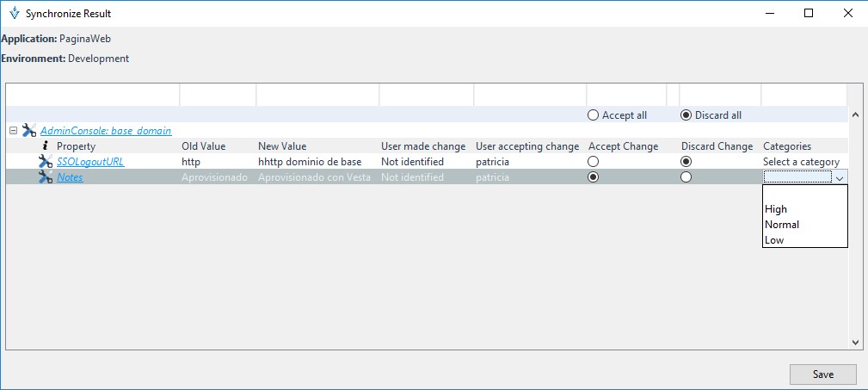Click the wrench icon next to Notes

point(46,177)
